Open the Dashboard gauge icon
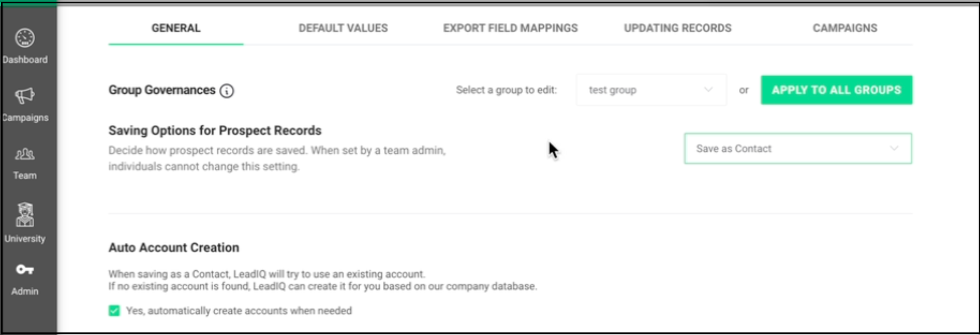The image size is (980, 335). (x=25, y=38)
